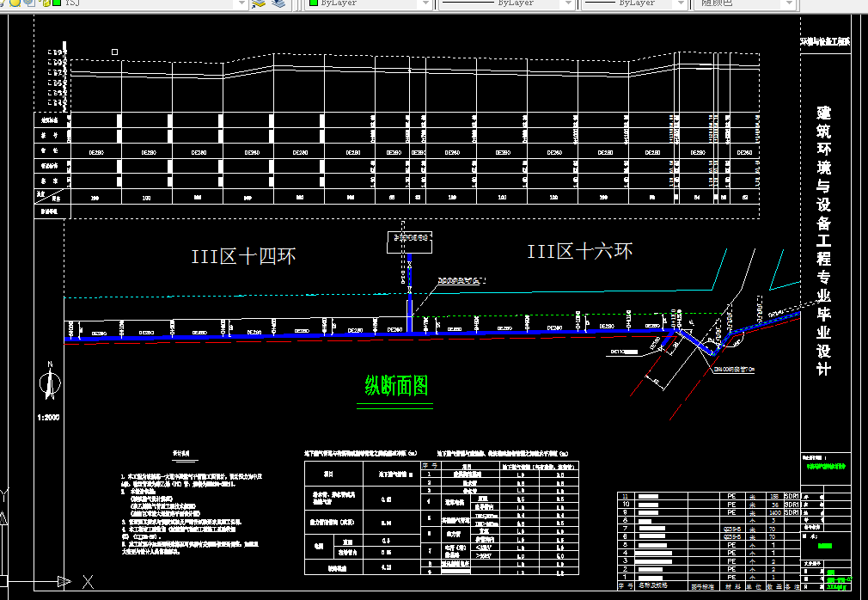Select SDR1 remark in row 9
This screenshot has width=868, height=600.
tap(792, 512)
